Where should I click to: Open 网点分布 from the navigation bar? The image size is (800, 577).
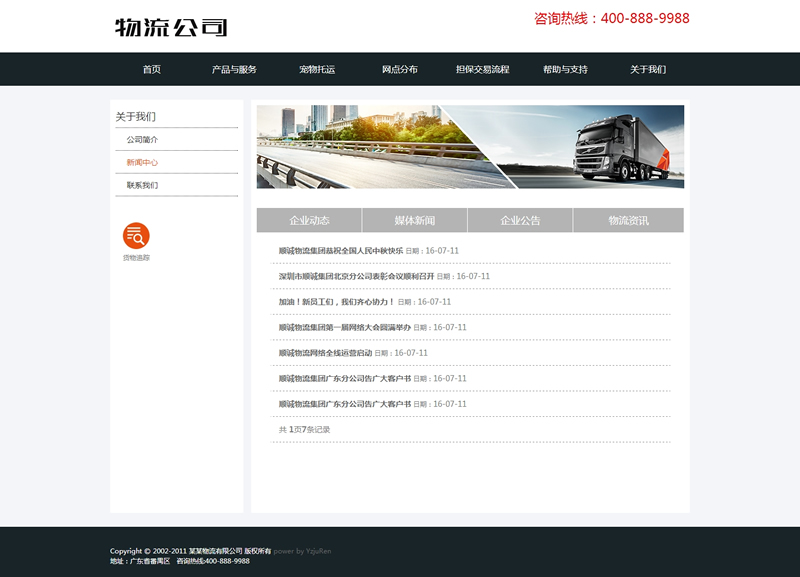coord(400,70)
